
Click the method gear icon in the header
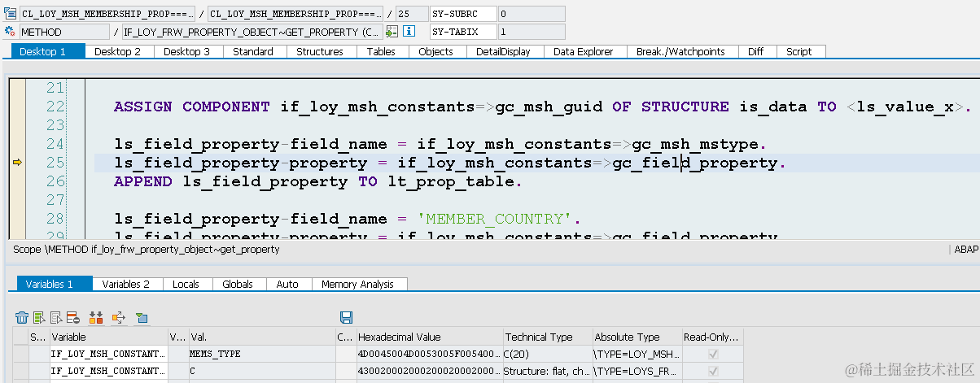10,32
